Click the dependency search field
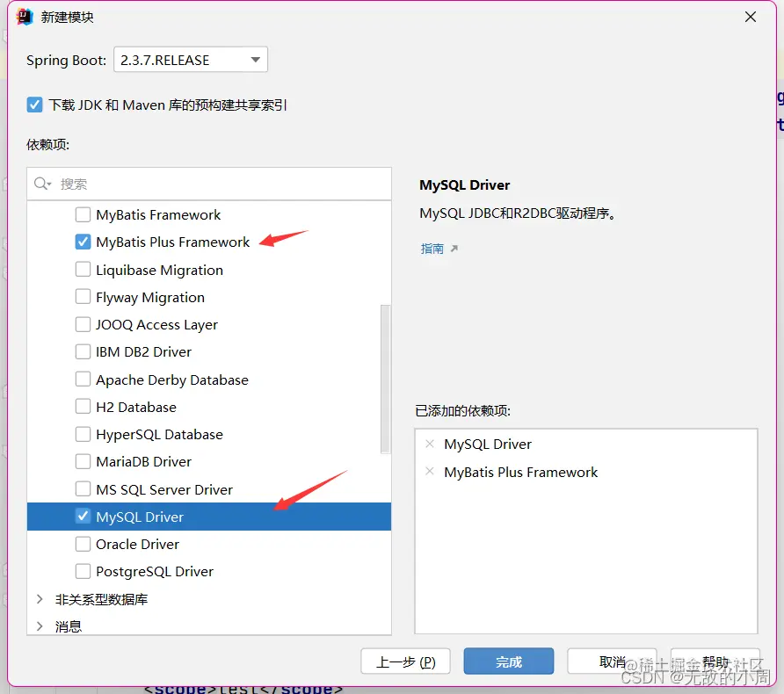784x694 pixels. (x=209, y=184)
